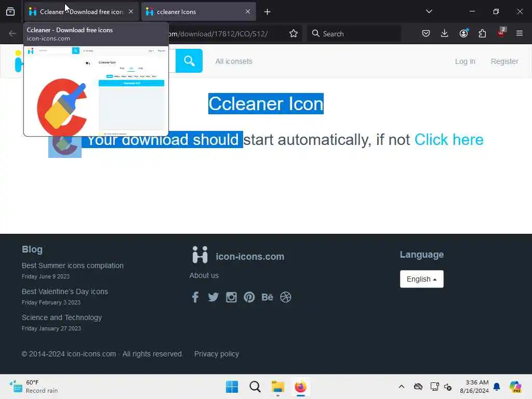This screenshot has width=532, height=399.
Task: Click the OneDrive cloud tray icon
Action: pos(418,387)
